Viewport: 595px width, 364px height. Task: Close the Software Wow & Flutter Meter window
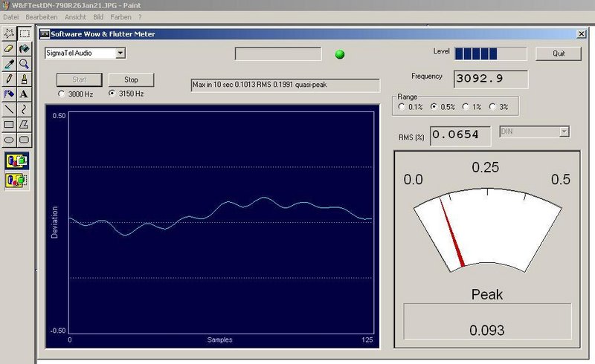[582, 33]
